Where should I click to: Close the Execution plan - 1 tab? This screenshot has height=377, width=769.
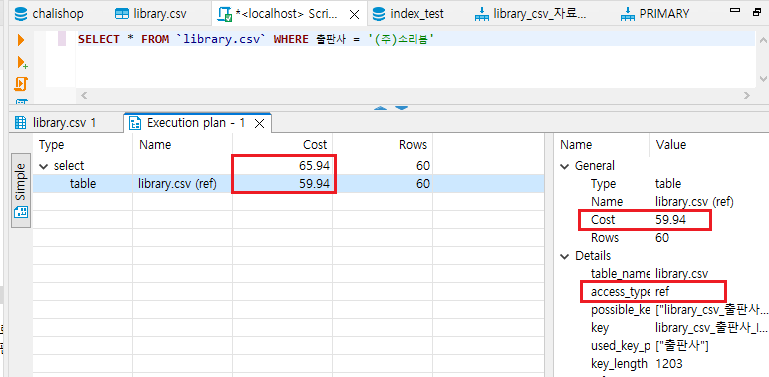(260, 124)
